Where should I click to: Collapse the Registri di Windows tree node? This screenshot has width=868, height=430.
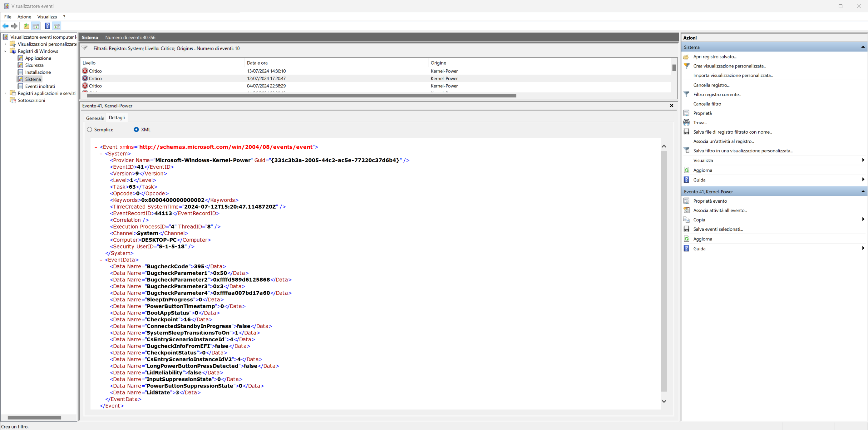[5, 51]
